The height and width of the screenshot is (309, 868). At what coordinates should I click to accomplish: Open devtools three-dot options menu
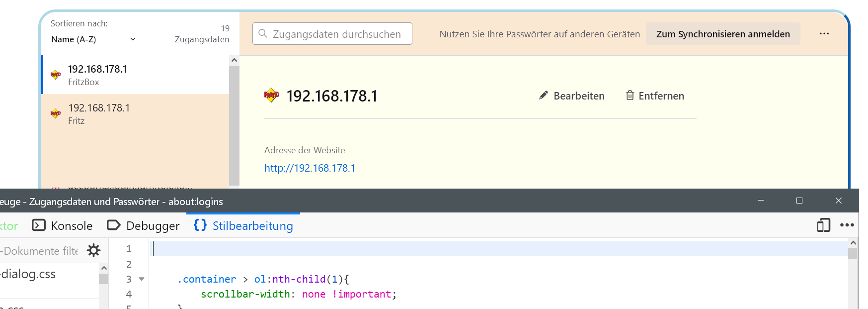[x=847, y=225]
